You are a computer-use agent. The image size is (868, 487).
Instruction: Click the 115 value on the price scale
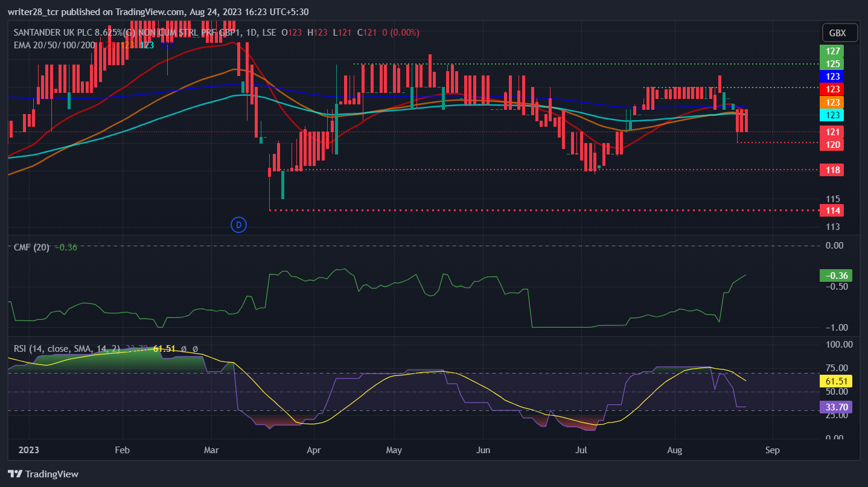click(833, 199)
